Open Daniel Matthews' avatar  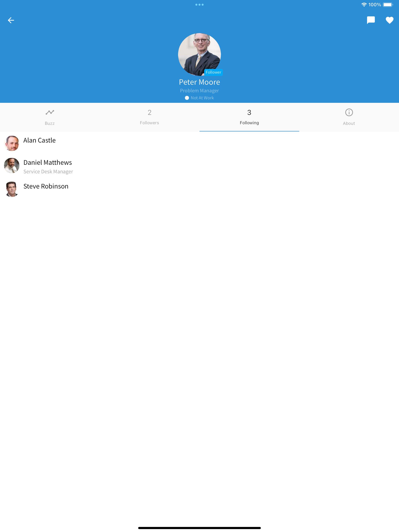11,166
